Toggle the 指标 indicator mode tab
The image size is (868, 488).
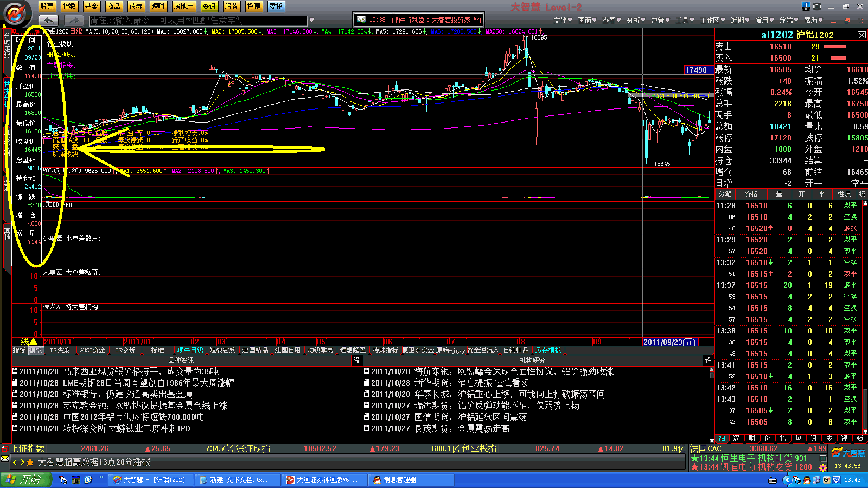point(20,350)
